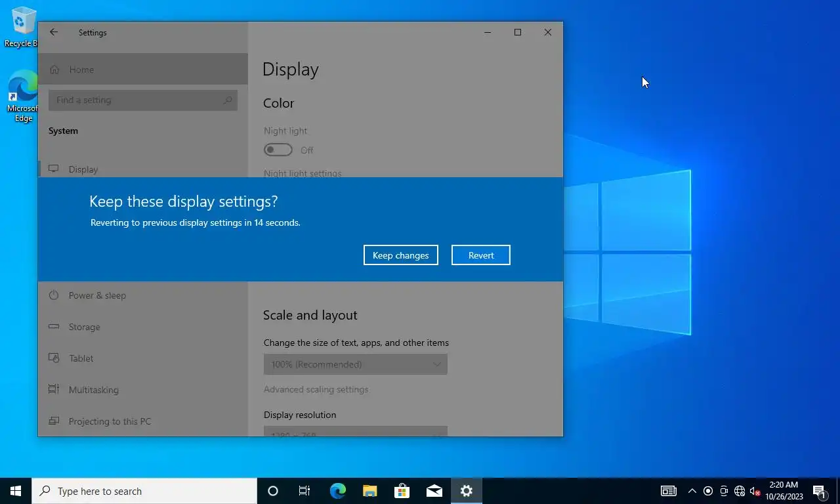Maximize the Settings window

(x=518, y=32)
